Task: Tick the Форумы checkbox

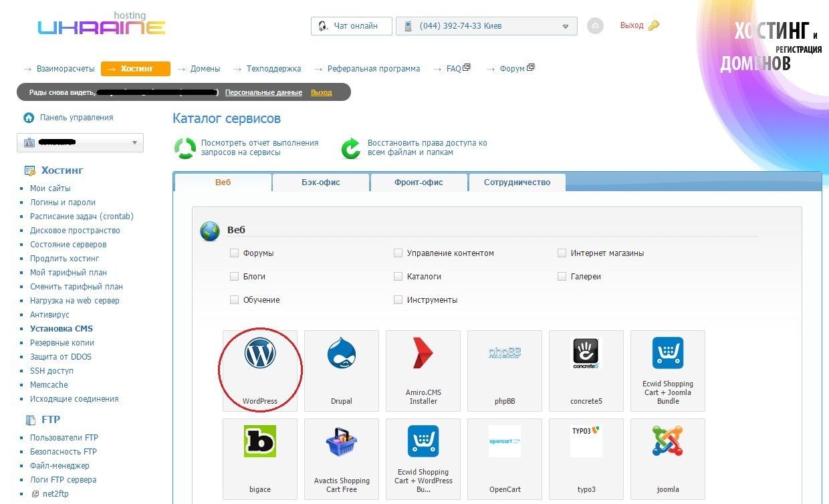Action: (234, 253)
